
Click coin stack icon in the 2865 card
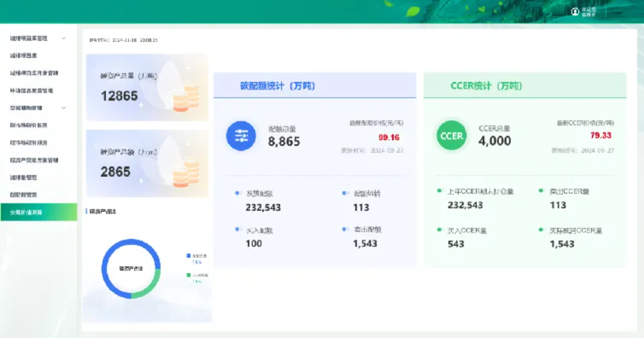tap(187, 173)
